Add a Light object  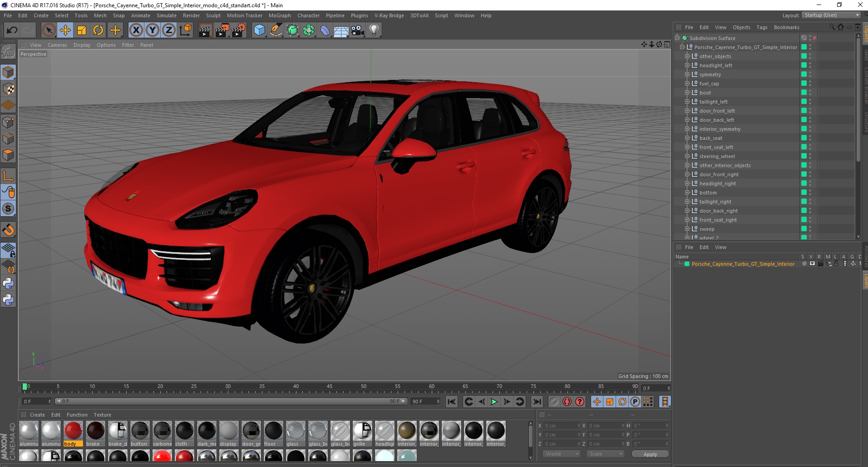coord(374,30)
